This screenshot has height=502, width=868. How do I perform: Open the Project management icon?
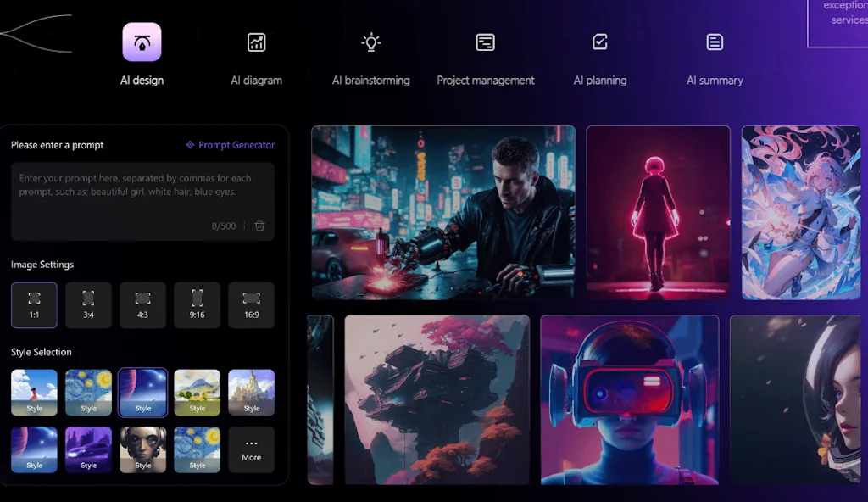point(485,42)
